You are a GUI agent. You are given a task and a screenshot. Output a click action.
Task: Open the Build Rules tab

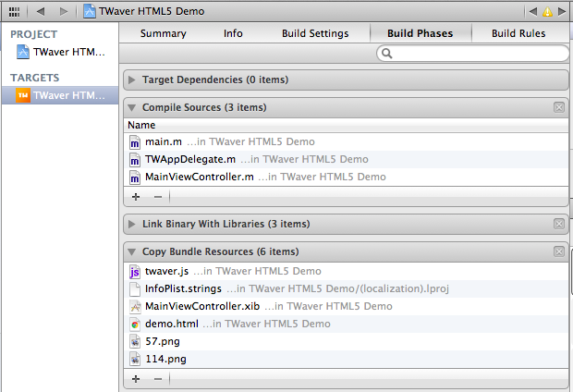pyautogui.click(x=518, y=33)
